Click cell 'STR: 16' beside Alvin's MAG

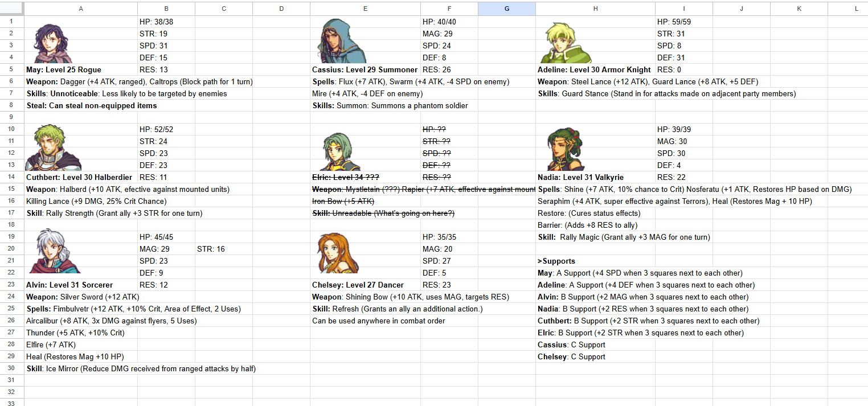(223, 249)
